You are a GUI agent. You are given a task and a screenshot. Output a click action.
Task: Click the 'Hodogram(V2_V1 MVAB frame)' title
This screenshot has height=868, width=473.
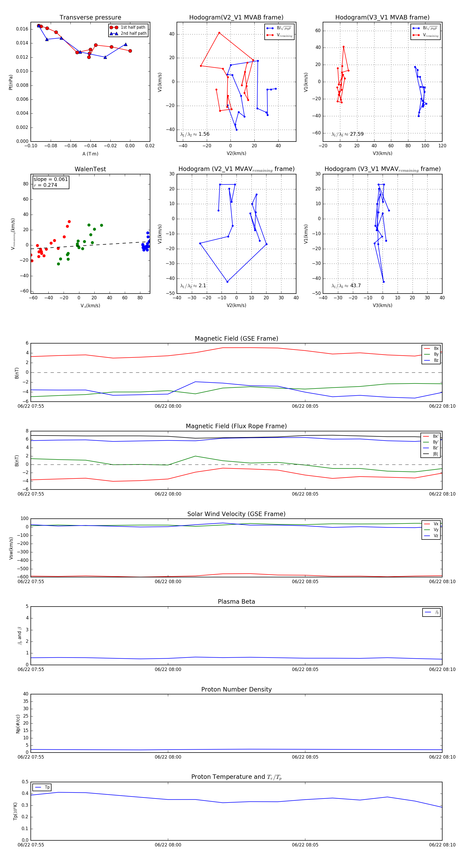click(236, 18)
